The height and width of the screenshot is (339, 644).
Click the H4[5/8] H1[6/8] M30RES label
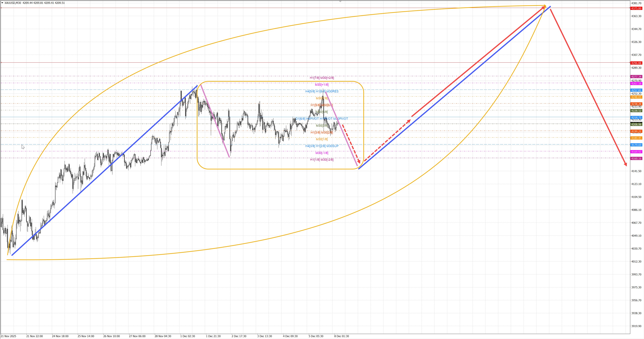coord(322,91)
